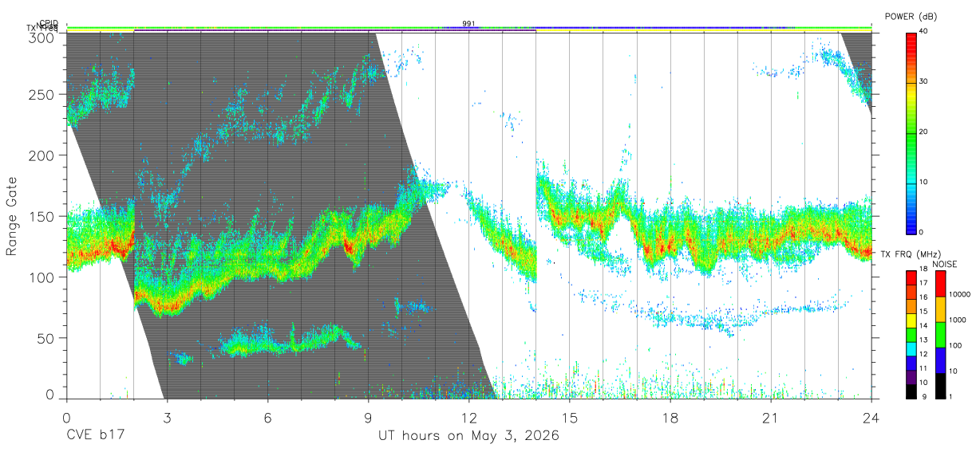Click the '12' hour tick on time axis
The image size is (980, 452).
coord(468,419)
